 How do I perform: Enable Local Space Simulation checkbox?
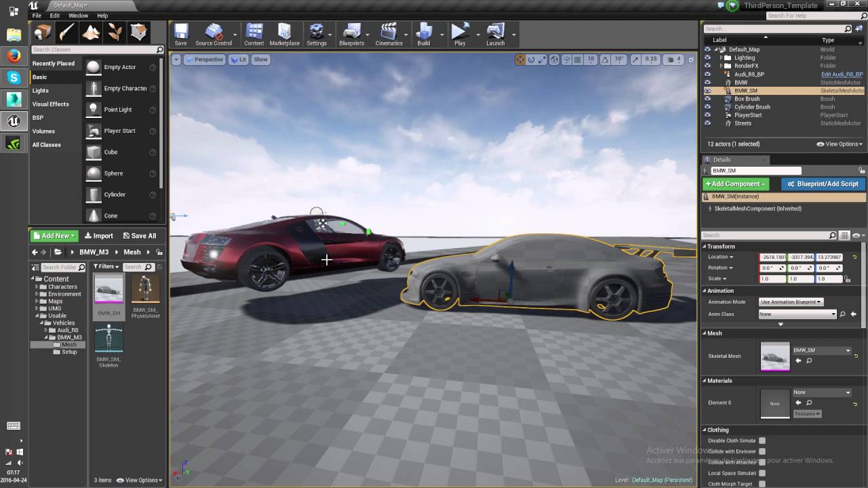coord(762,473)
